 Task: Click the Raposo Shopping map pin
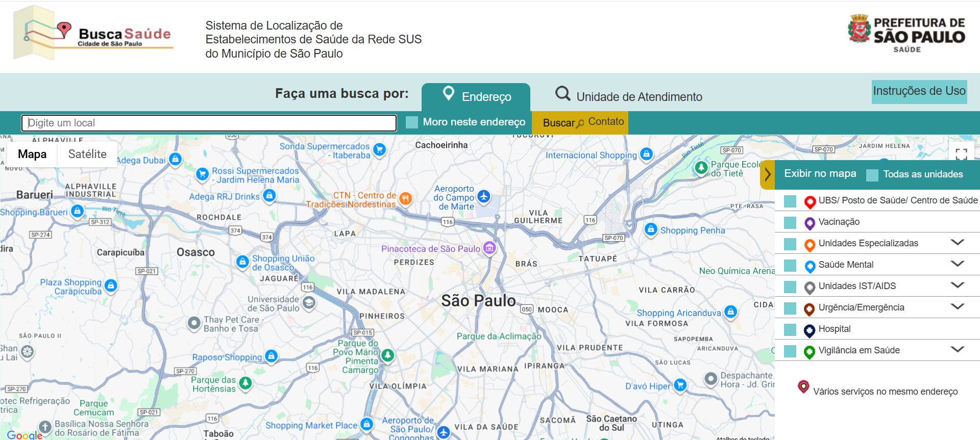click(x=272, y=356)
